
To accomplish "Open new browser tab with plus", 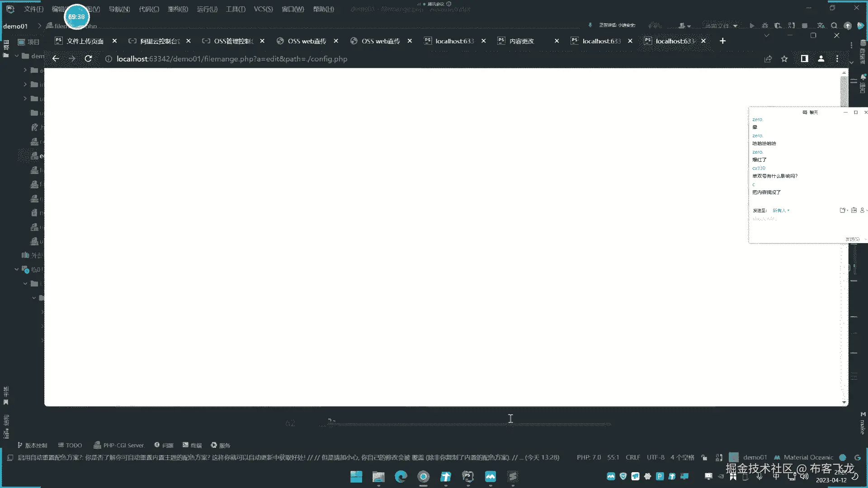I will point(722,41).
